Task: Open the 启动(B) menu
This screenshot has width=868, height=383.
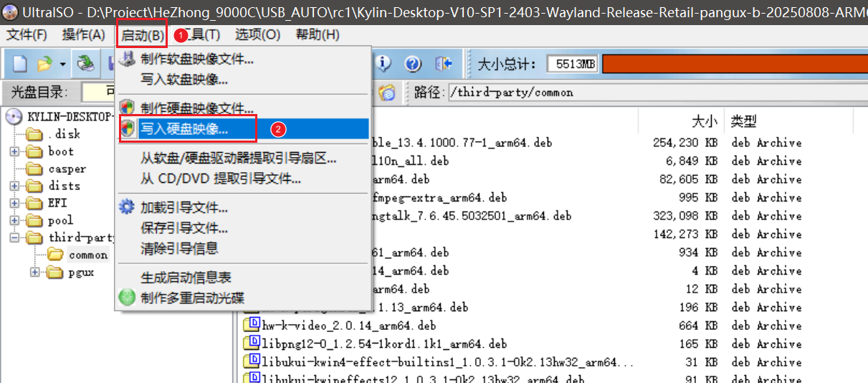Action: pyautogui.click(x=142, y=34)
